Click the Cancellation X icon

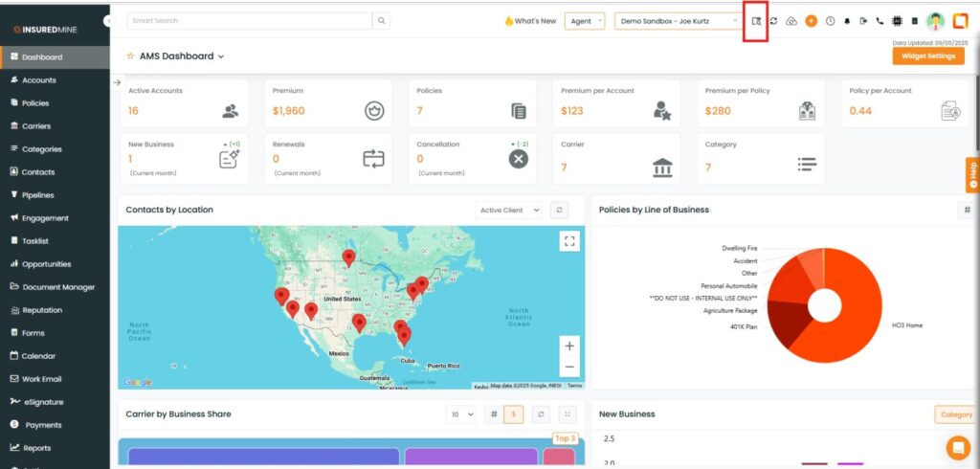tap(518, 160)
